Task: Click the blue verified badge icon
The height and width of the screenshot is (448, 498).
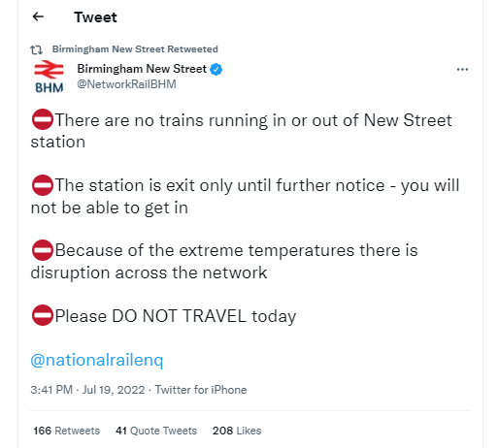Action: (x=216, y=69)
